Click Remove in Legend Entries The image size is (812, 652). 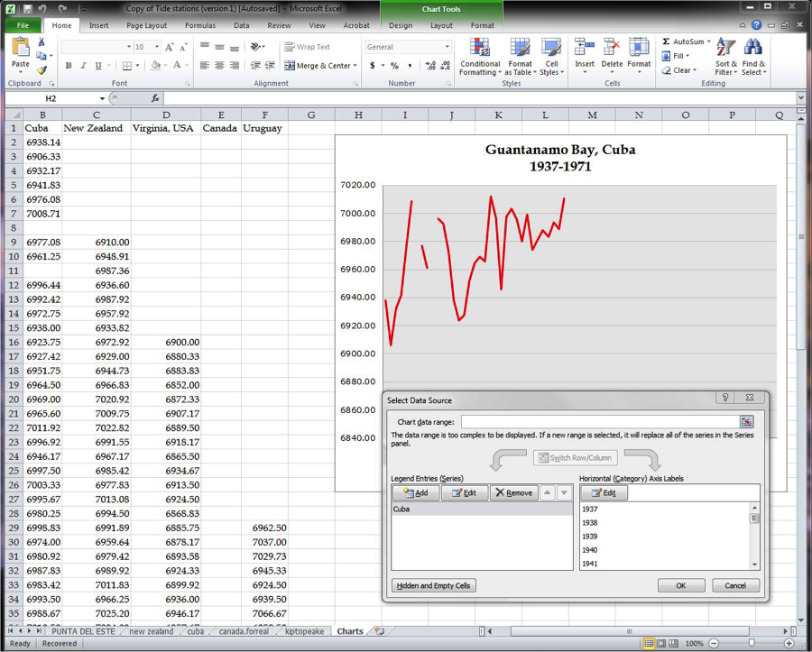click(513, 493)
